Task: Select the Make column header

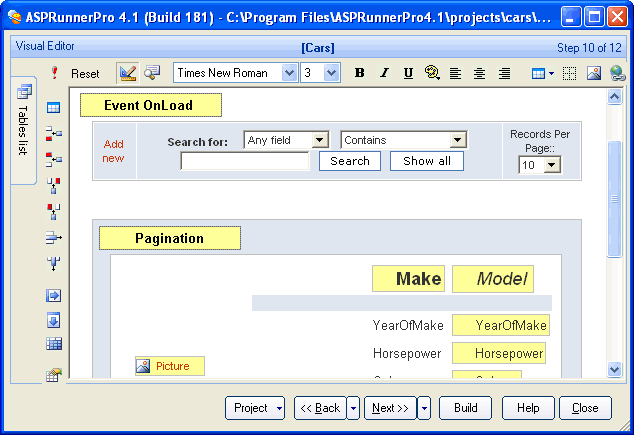Action: point(408,279)
